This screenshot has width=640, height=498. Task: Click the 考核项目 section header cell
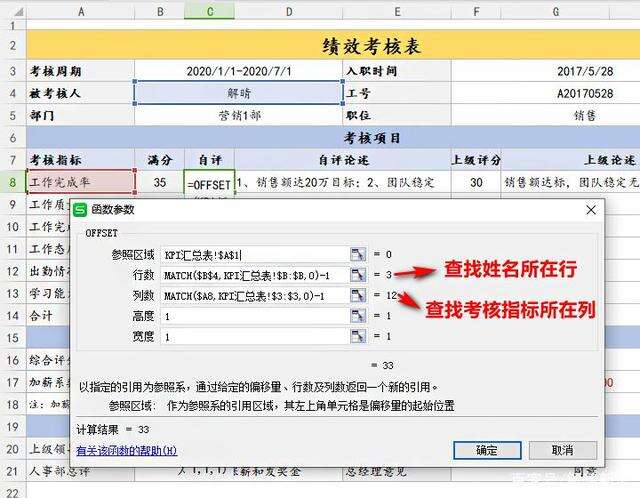(x=333, y=138)
